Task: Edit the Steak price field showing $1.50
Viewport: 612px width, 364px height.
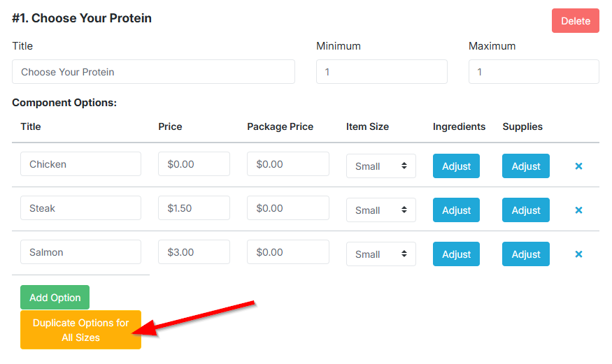Action: click(x=194, y=208)
